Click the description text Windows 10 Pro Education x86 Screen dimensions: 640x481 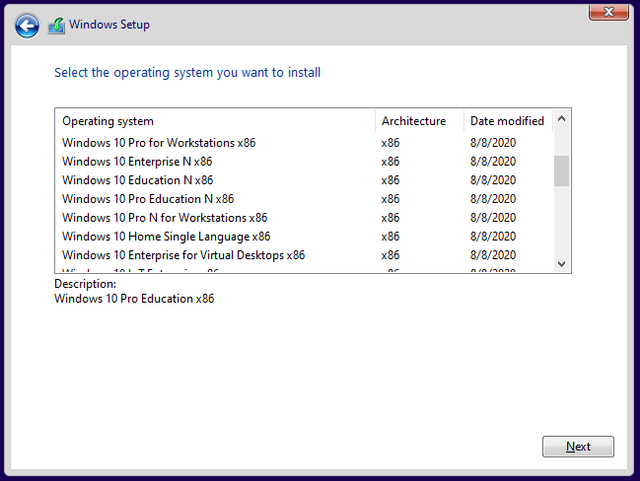[134, 299]
